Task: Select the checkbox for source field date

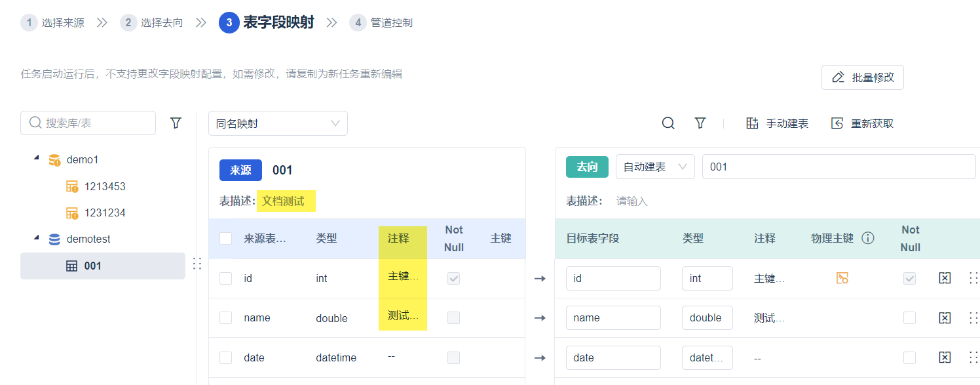Action: coord(226,357)
